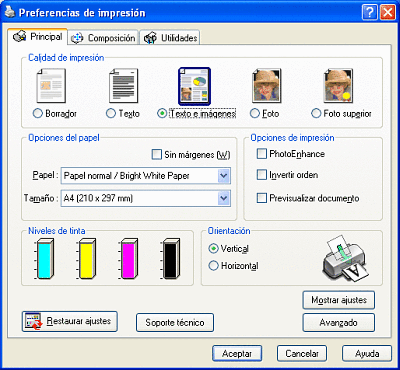Click the printer icon in title bar
Viewport: 400px width, 370px height.
click(10, 13)
